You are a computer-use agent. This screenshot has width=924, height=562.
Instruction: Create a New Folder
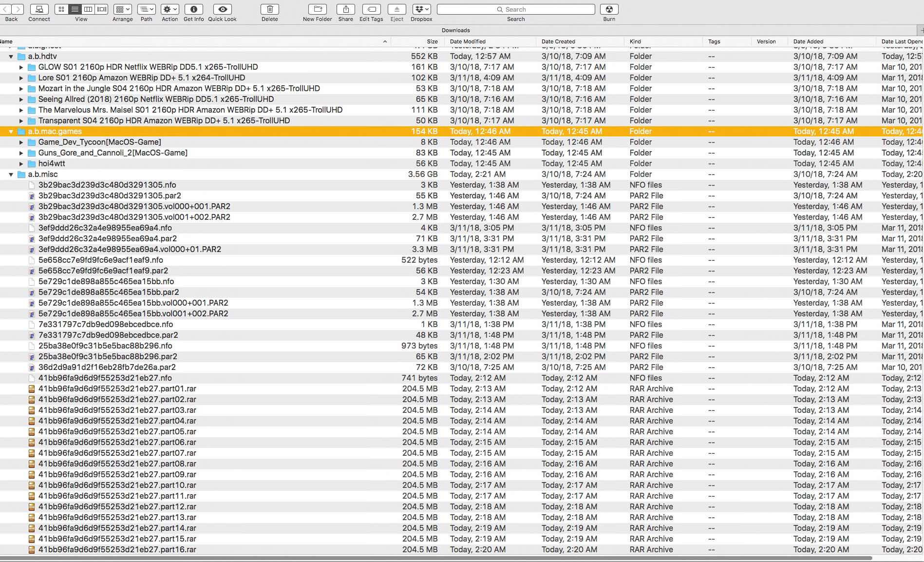318,9
